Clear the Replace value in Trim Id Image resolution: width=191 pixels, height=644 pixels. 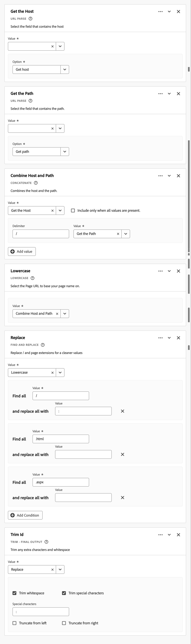[x=52, y=570]
